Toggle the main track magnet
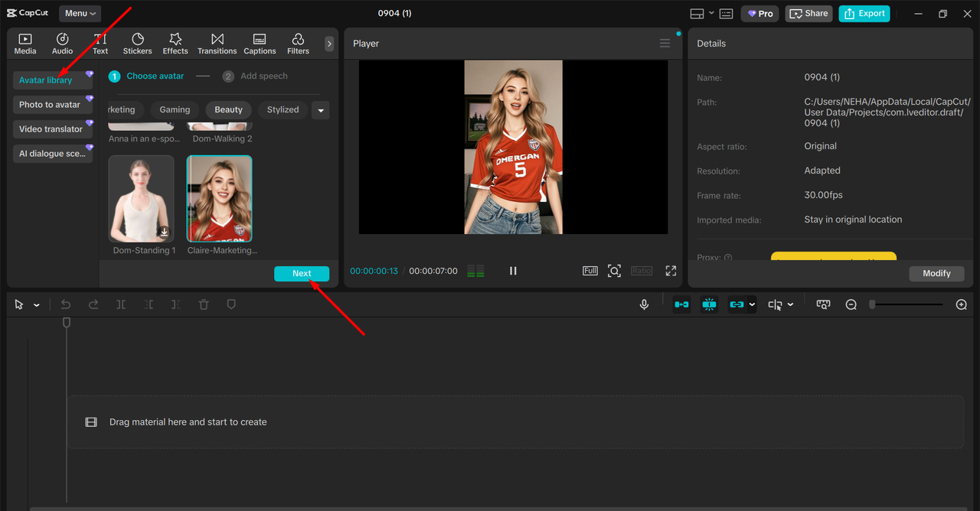 tap(681, 304)
